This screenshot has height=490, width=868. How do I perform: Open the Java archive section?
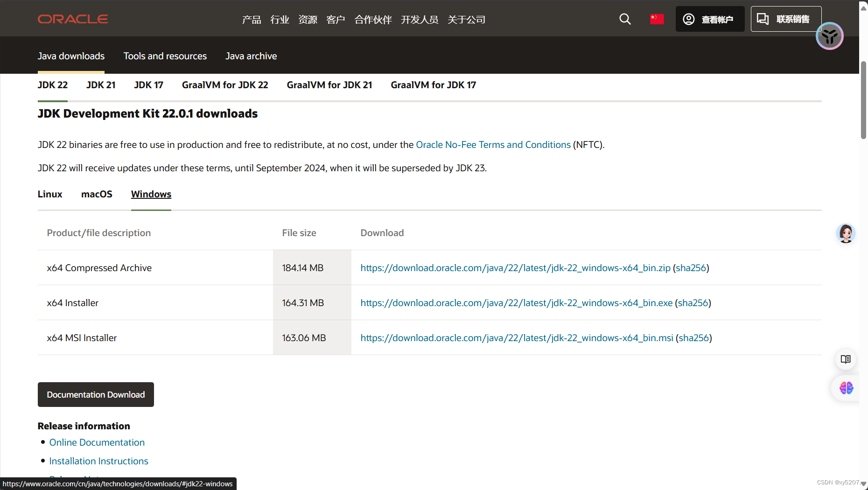tap(251, 56)
